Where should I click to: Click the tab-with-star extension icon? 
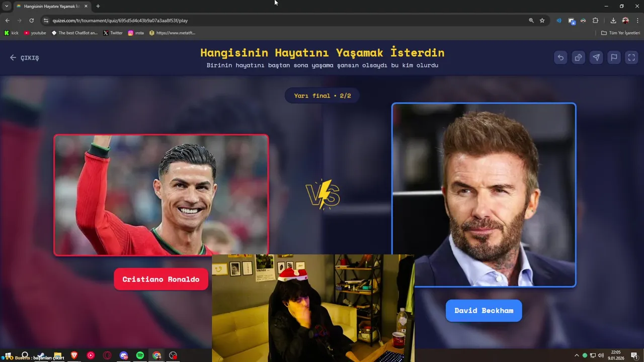coord(572,21)
